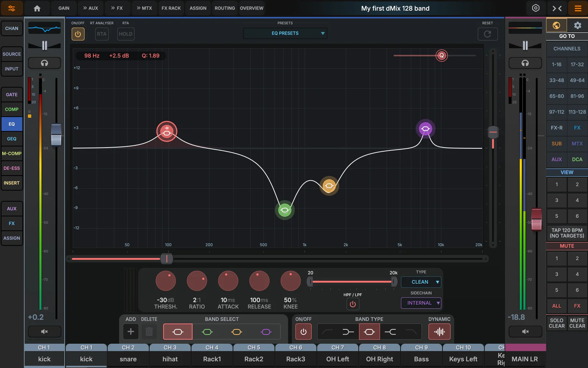
Task: Switch to the COMP section
Action: pyautogui.click(x=12, y=109)
